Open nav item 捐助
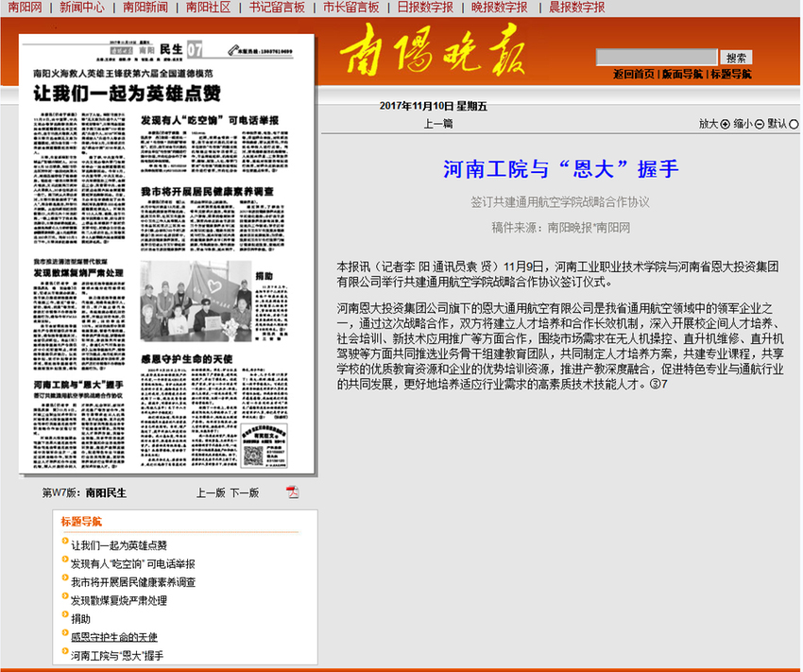 (x=80, y=619)
